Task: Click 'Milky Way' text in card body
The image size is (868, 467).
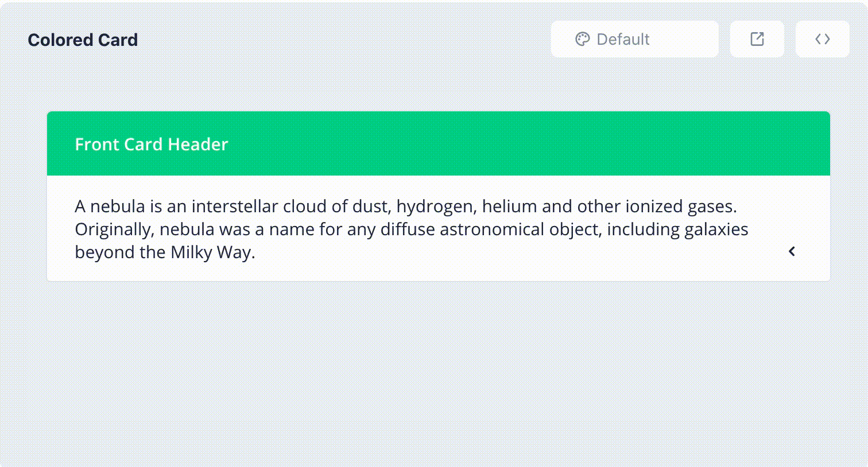Action: coord(211,252)
